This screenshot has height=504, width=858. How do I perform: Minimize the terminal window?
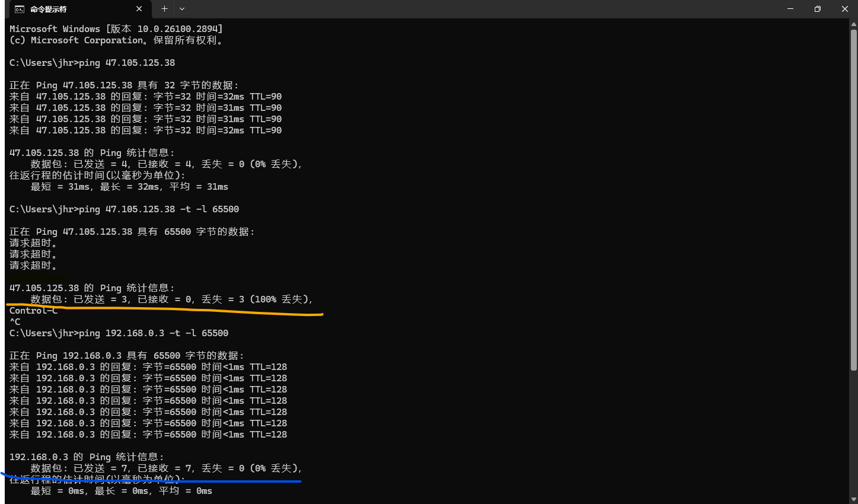[790, 9]
